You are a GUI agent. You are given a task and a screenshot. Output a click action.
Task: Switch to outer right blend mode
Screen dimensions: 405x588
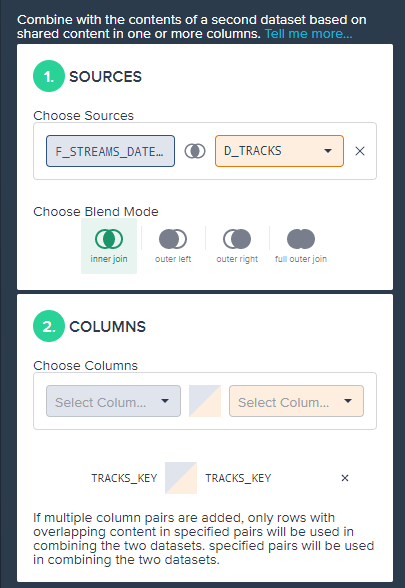pyautogui.click(x=237, y=246)
